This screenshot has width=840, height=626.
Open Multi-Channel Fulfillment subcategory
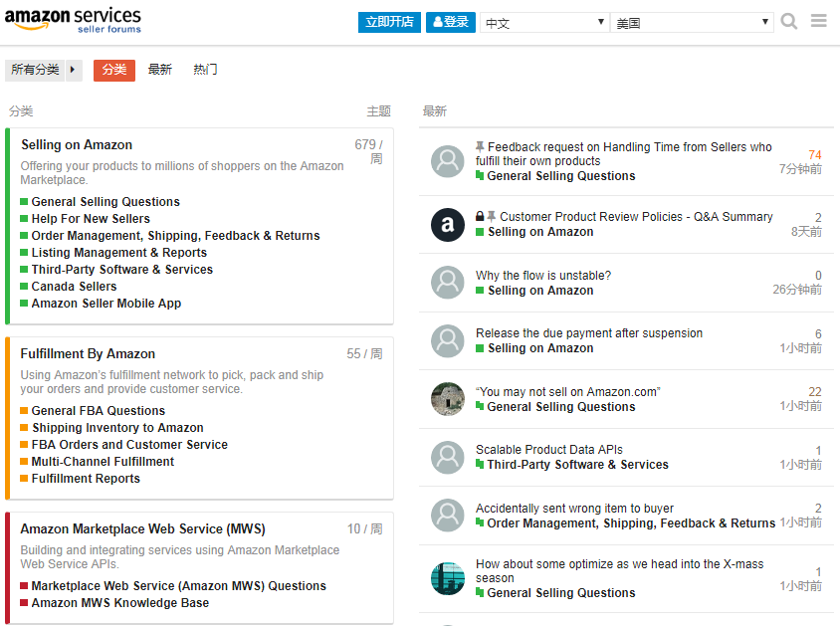103,462
